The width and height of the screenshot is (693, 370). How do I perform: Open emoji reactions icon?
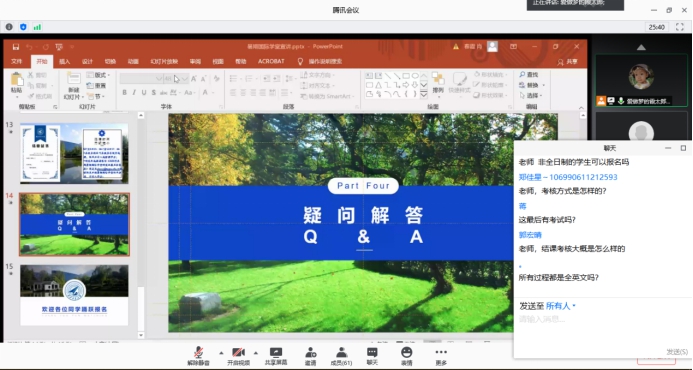(407, 356)
